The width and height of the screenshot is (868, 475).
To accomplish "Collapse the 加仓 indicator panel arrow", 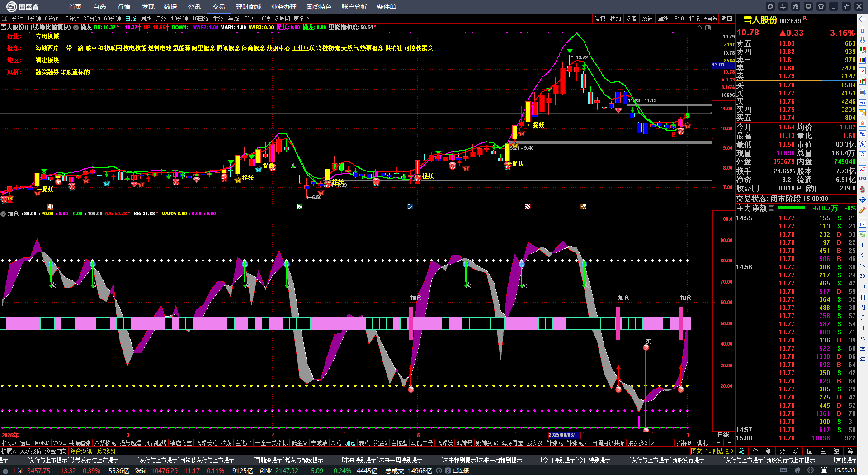I will coord(4,214).
